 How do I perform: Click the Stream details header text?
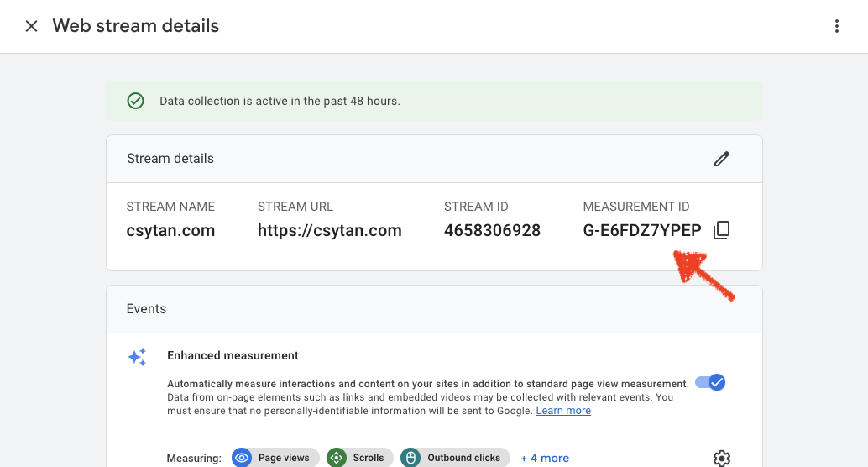coord(170,159)
